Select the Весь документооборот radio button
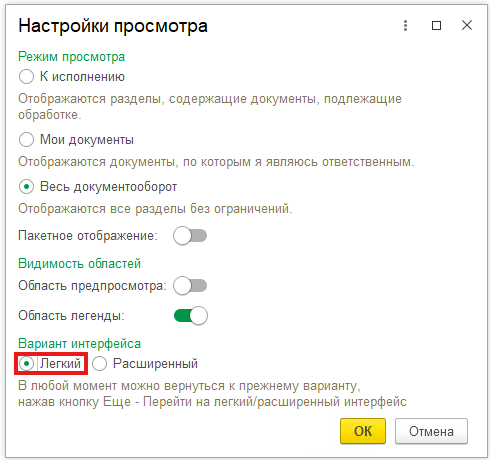Image resolution: width=490 pixels, height=460 pixels. [x=26, y=186]
